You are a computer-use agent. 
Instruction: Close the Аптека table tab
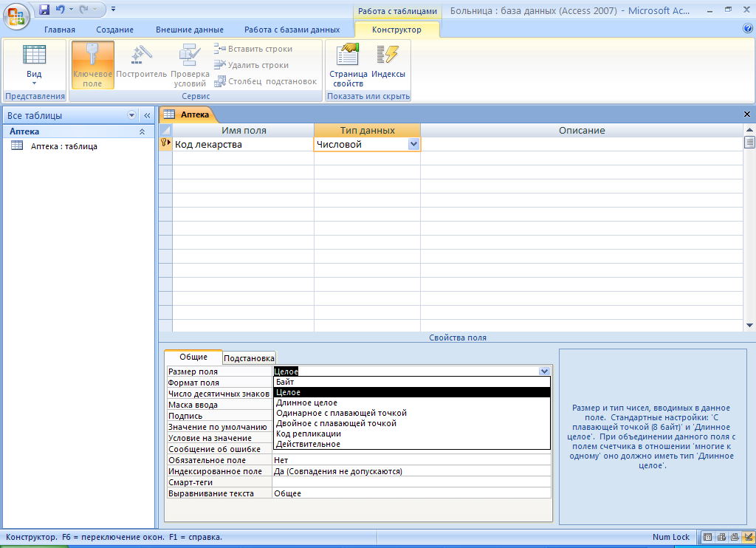(747, 114)
